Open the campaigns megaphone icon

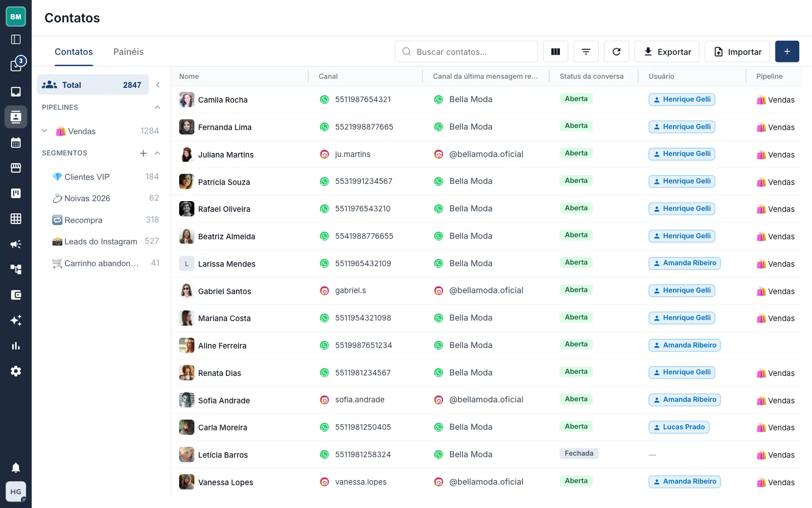16,244
